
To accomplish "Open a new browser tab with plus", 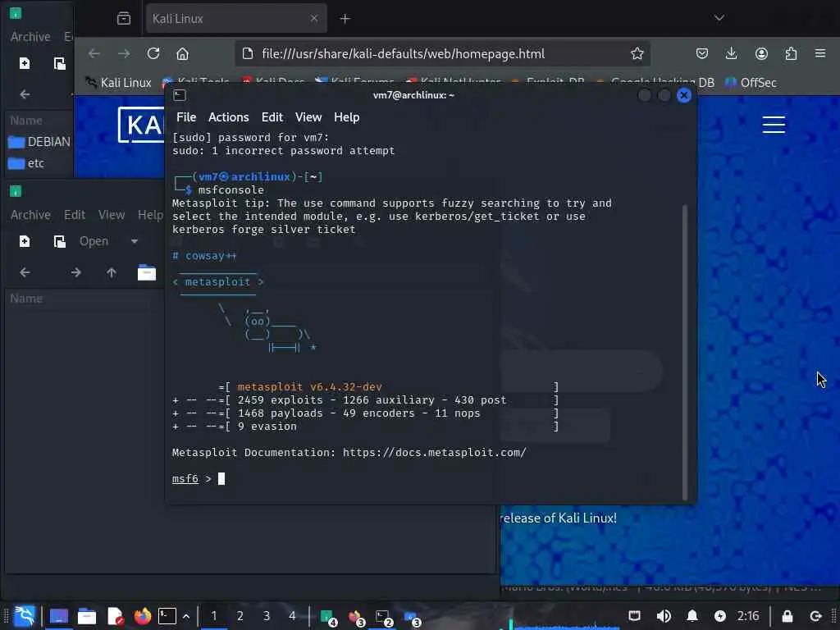I will click(x=345, y=19).
